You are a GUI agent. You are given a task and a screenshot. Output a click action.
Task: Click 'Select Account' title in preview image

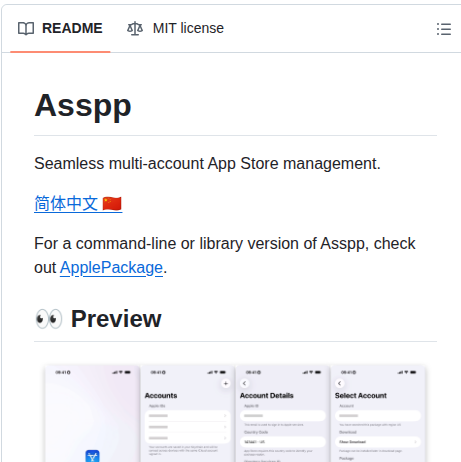(x=361, y=396)
